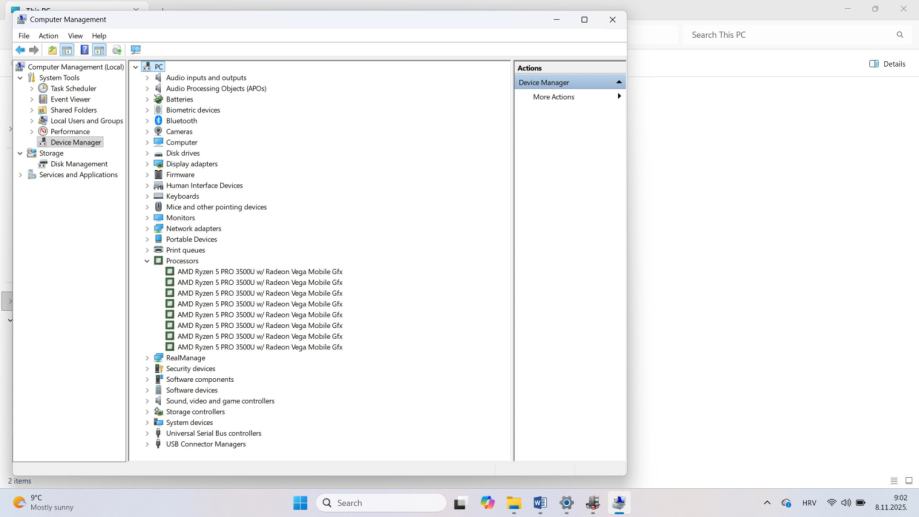Scan for hardware changes monitor icon
This screenshot has height=517, width=919.
(135, 50)
